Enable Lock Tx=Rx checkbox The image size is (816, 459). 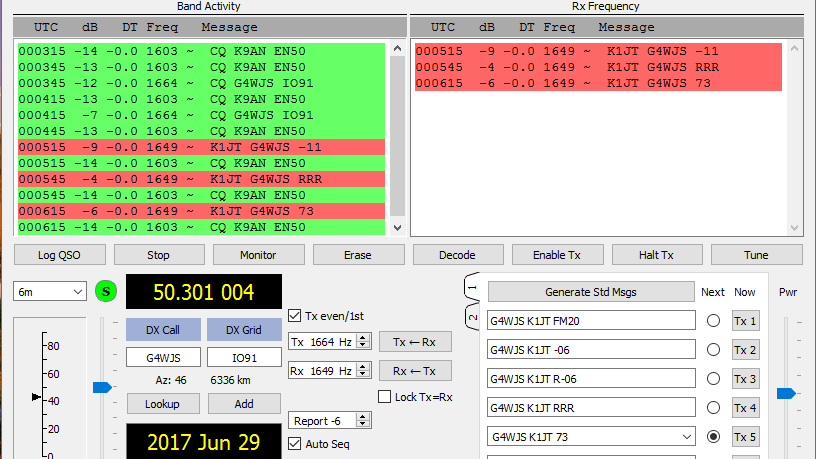pyautogui.click(x=385, y=397)
